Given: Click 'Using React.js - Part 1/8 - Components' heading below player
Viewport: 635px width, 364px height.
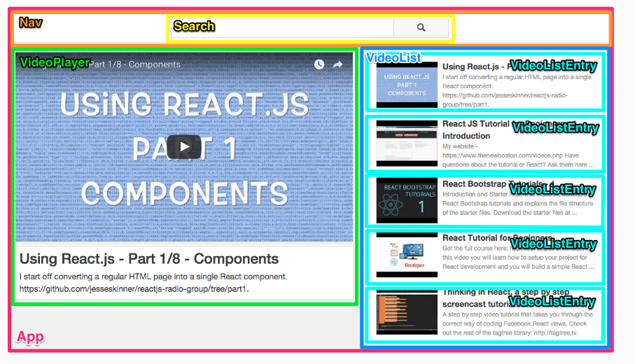Looking at the screenshot, I should pyautogui.click(x=149, y=259).
